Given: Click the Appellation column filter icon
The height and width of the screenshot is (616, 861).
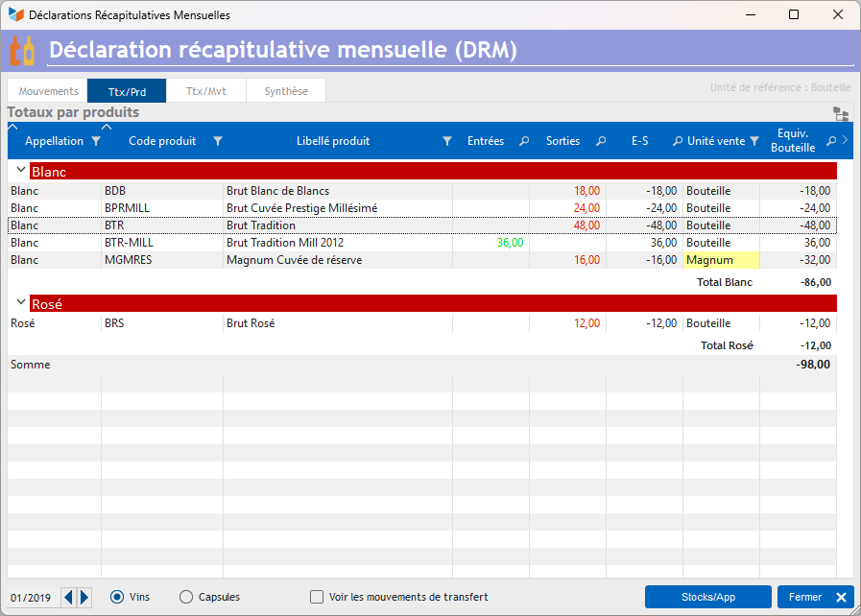Looking at the screenshot, I should pyautogui.click(x=96, y=142).
